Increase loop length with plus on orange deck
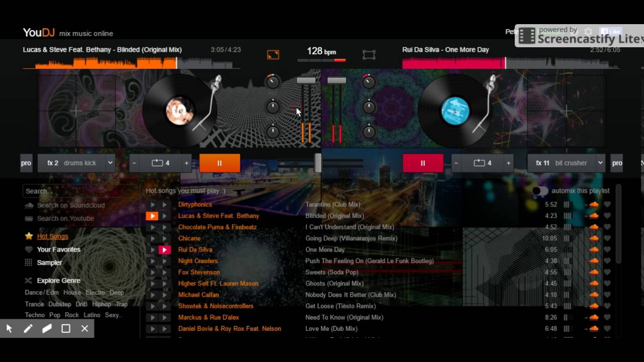 pyautogui.click(x=187, y=163)
